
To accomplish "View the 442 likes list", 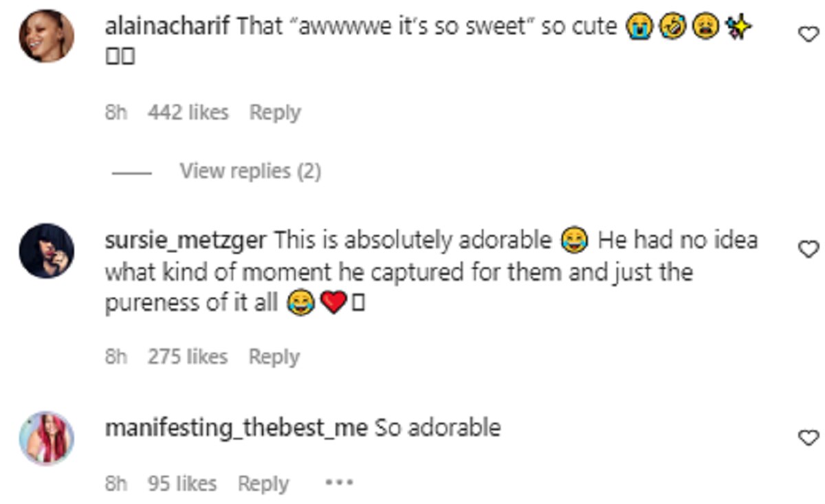I will [188, 112].
